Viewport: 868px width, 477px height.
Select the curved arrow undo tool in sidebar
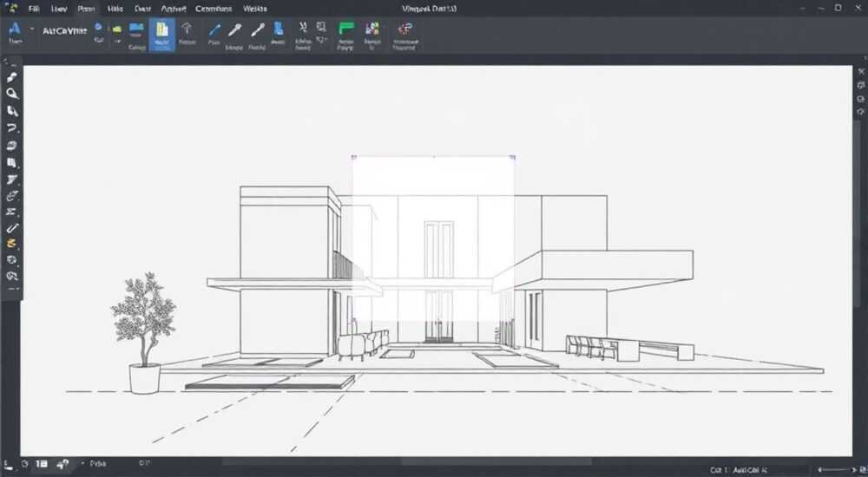[11, 127]
